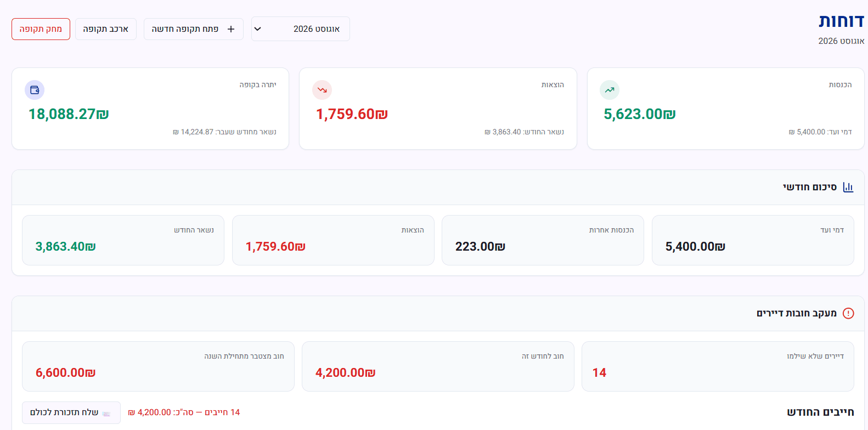Click the bar chart icon beside סיכום חודשי
Image resolution: width=868 pixels, height=430 pixels.
(x=848, y=187)
